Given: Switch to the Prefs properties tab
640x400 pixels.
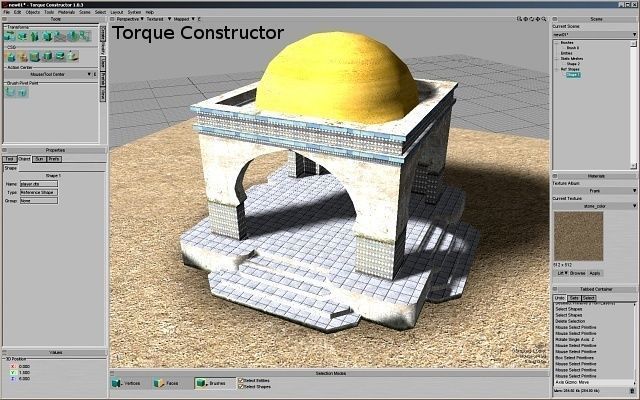Looking at the screenshot, I should (x=54, y=159).
